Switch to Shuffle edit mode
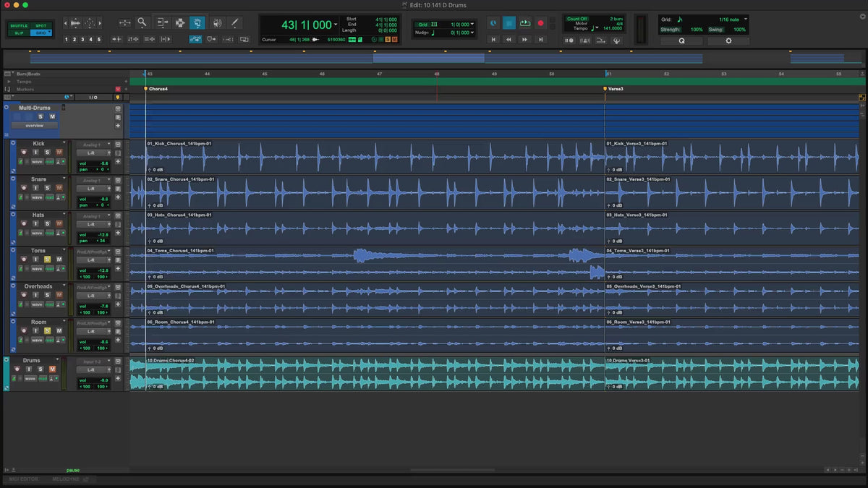This screenshot has height=488, width=868. pyautogui.click(x=19, y=26)
